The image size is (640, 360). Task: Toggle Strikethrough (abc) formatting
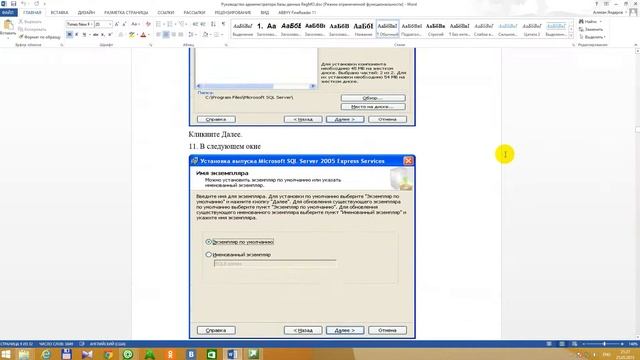coord(96,35)
